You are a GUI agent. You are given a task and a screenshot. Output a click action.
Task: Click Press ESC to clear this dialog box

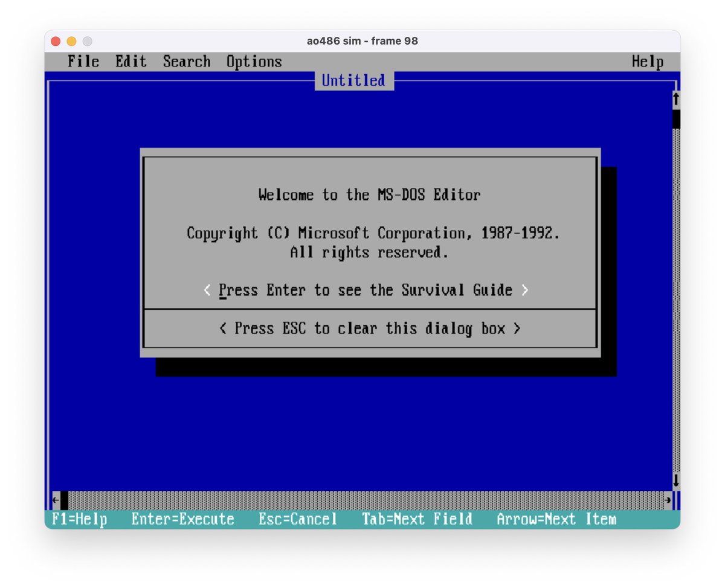coord(370,328)
